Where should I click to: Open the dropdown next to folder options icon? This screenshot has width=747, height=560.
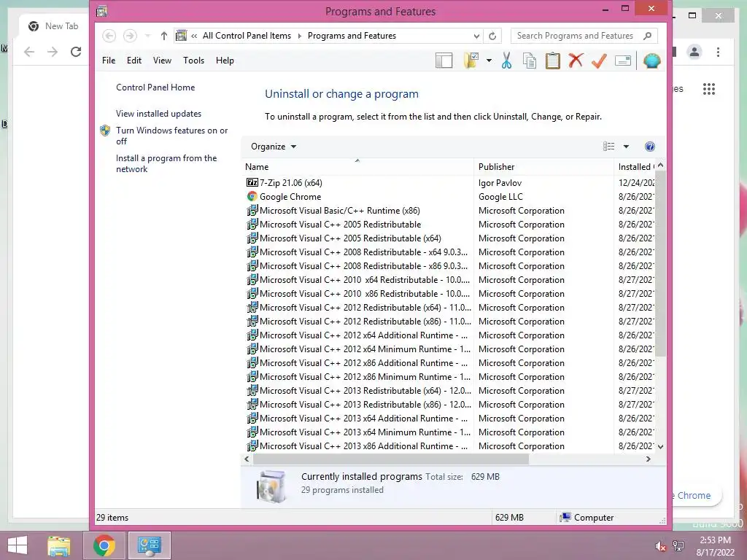pos(489,61)
